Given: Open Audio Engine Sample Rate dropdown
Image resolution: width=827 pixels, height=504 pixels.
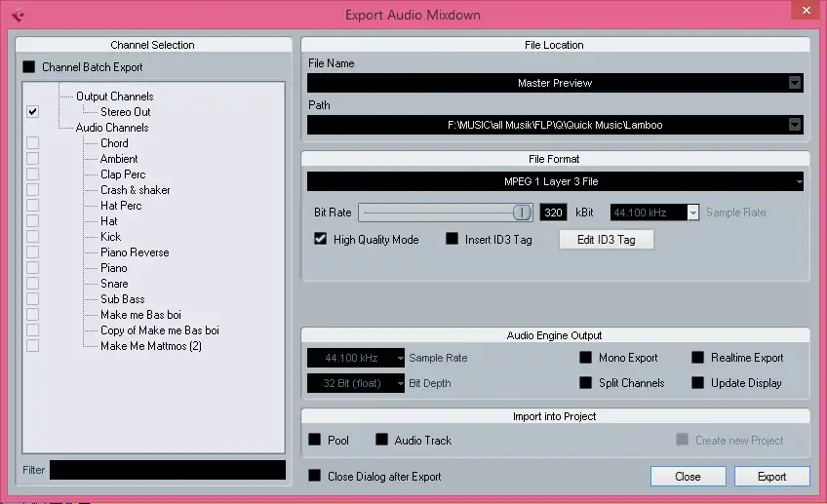Looking at the screenshot, I should (x=356, y=358).
